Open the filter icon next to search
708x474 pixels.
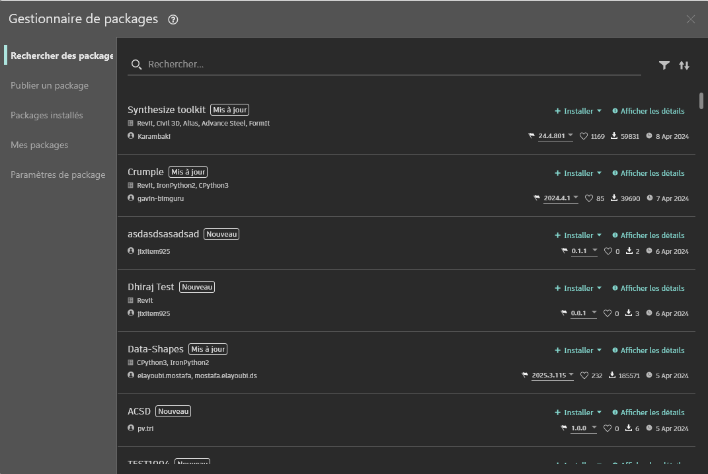click(664, 65)
